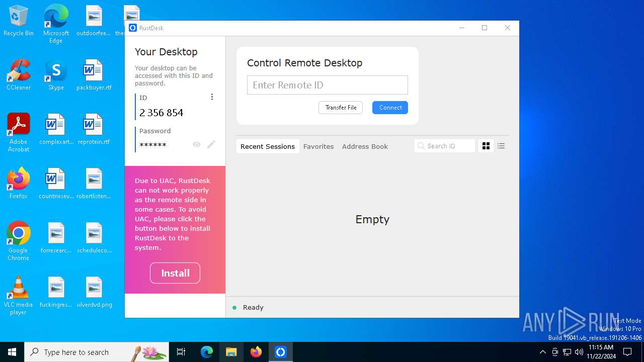This screenshot has height=362, width=644.
Task: Select the CCleaner desktop shortcut
Action: (x=19, y=75)
